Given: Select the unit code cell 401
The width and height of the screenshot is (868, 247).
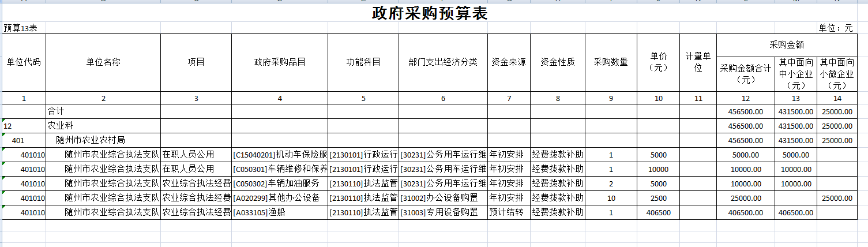Looking at the screenshot, I should [24, 140].
